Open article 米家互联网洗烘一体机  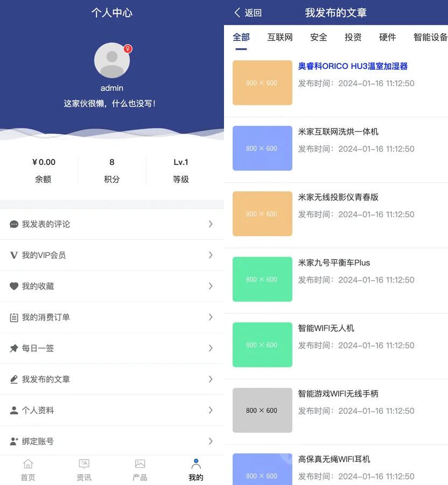[338, 132]
